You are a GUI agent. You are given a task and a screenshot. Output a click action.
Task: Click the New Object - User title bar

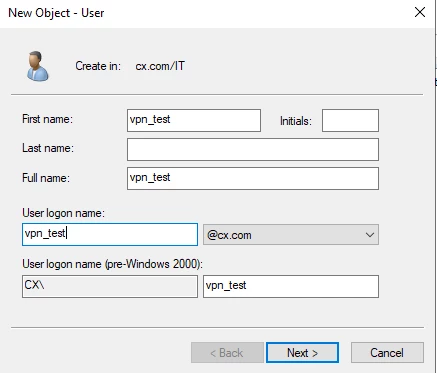(x=56, y=13)
